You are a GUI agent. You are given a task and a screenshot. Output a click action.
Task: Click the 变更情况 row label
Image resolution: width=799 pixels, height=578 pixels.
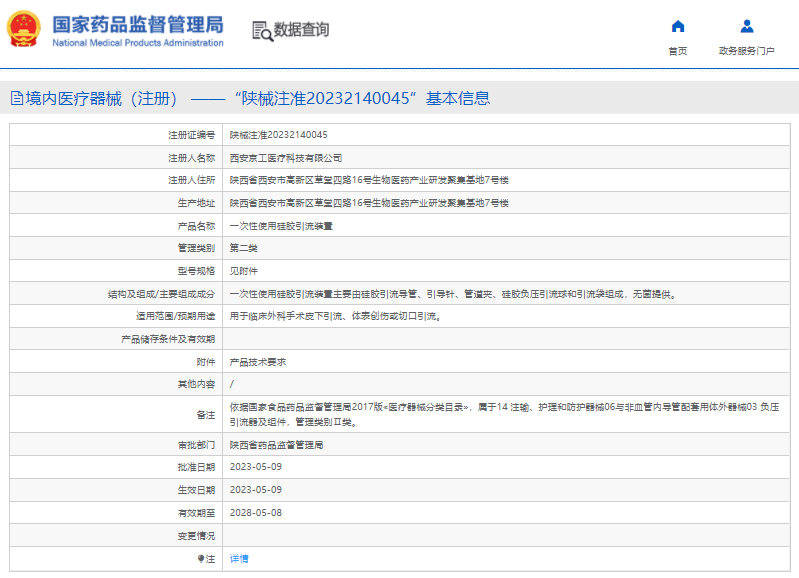(196, 536)
